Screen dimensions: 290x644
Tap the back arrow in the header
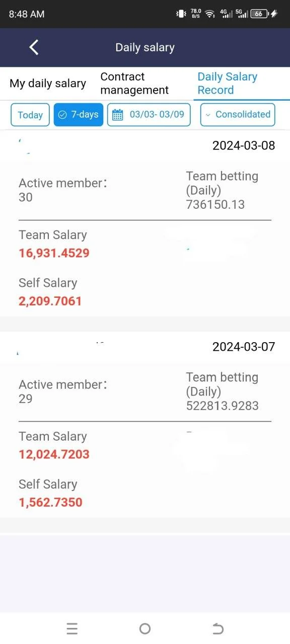[34, 47]
